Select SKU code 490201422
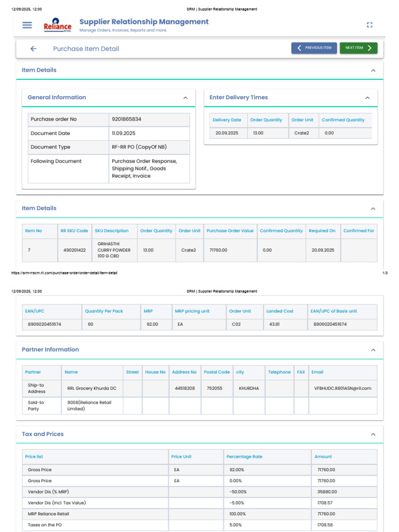399x532 pixels. coord(75,250)
